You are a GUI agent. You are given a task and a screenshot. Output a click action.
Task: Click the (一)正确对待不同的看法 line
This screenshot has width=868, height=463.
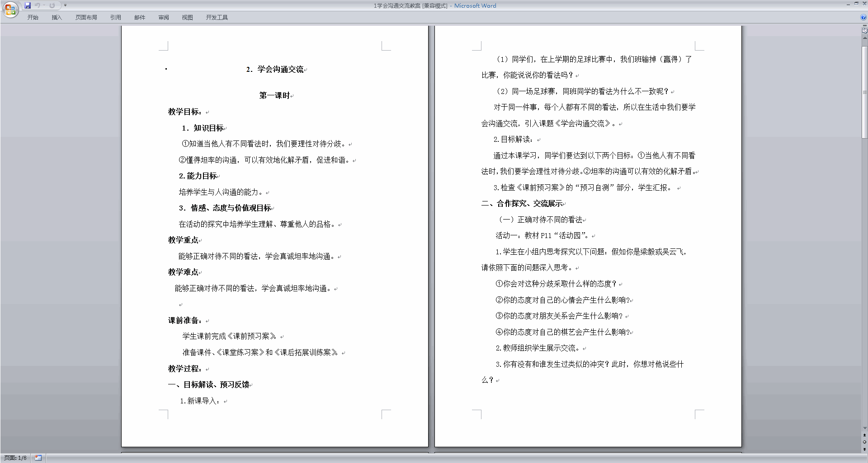[540, 220]
